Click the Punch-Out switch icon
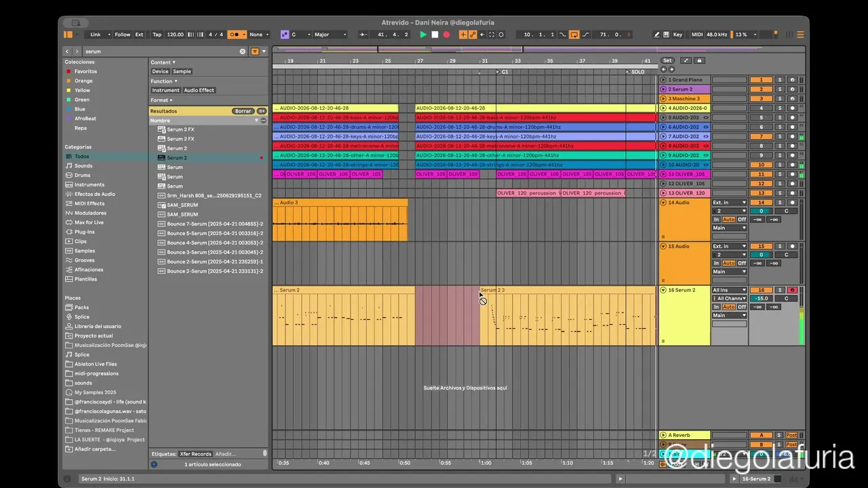Image resolution: width=868 pixels, height=488 pixels. [x=585, y=35]
